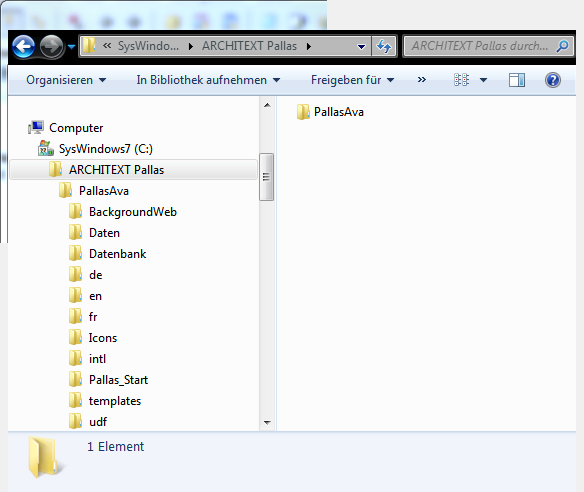Image resolution: width=584 pixels, height=492 pixels.
Task: Open Daten folder in tree
Action: click(x=104, y=233)
